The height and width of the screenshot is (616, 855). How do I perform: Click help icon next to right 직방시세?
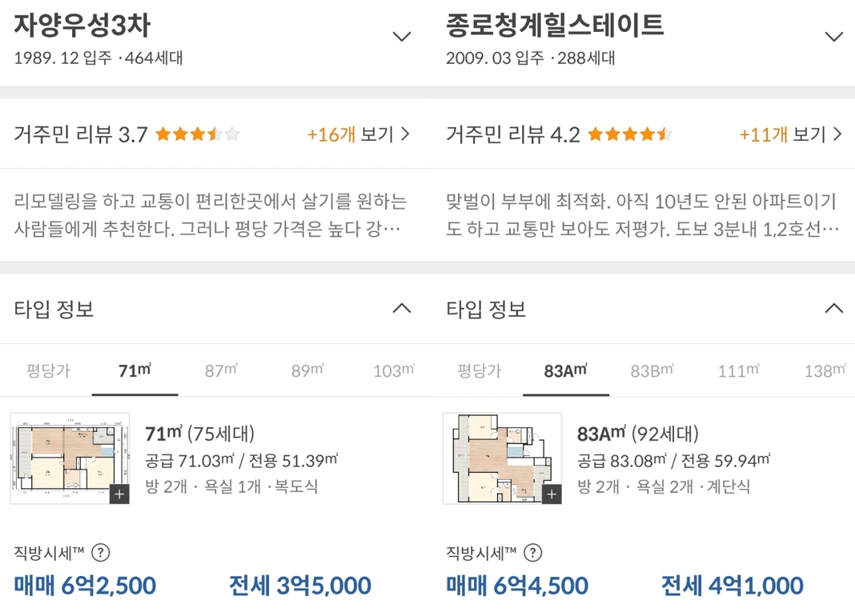[x=533, y=552]
